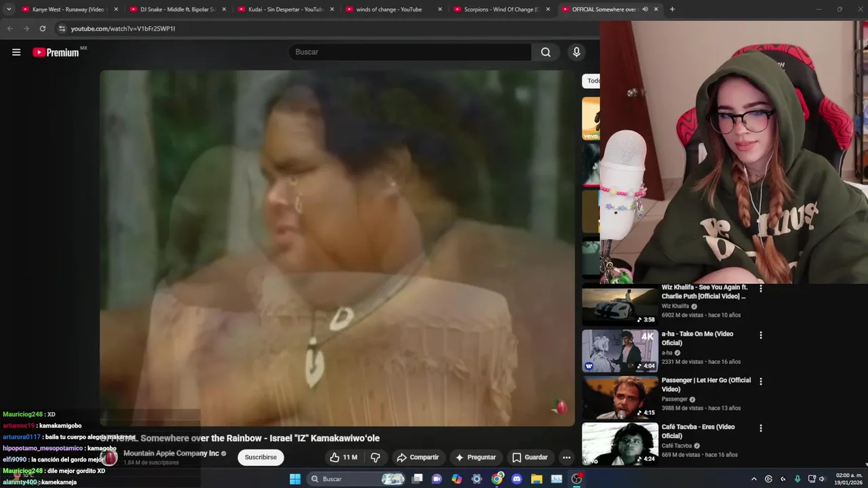Screen dimensions: 868x488
Task: Open volume control in the system tray
Action: point(821,479)
